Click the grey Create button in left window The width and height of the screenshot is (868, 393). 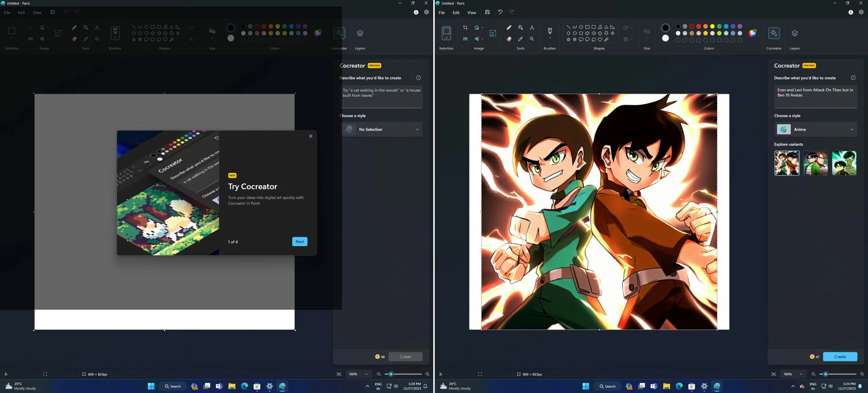click(405, 356)
